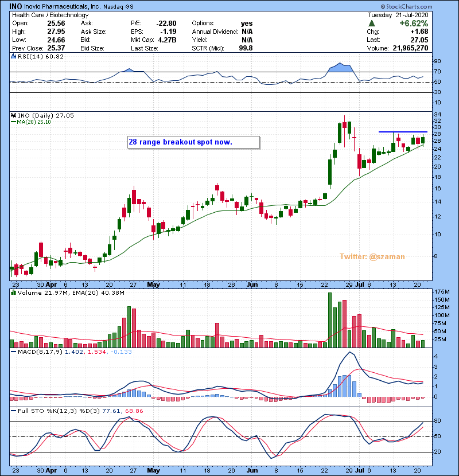This screenshot has width=459, height=476.
Task: Click the 80 level on stochastic axis
Action: coord(437,421)
